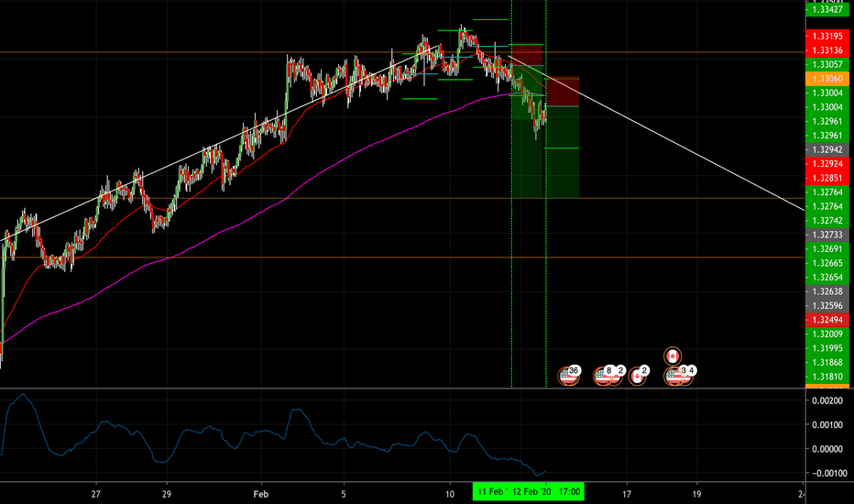Click the red 1.33136 price label

(x=827, y=50)
